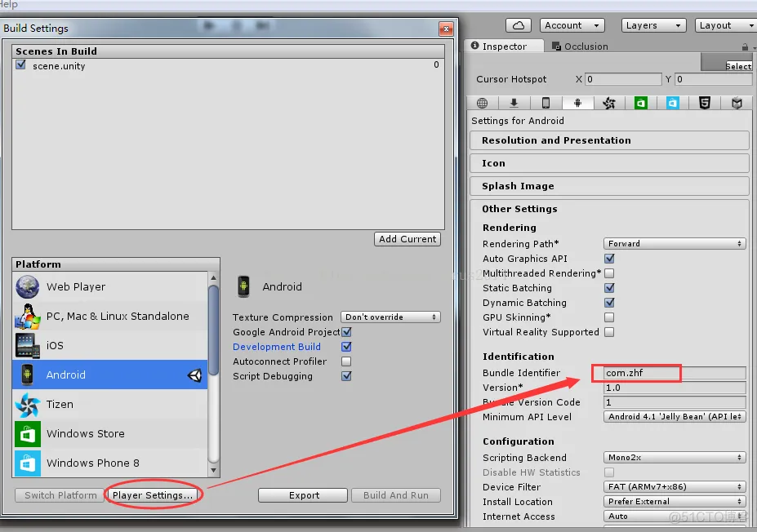Switch to the Occlusion tab
The width and height of the screenshot is (757, 532).
(x=580, y=47)
